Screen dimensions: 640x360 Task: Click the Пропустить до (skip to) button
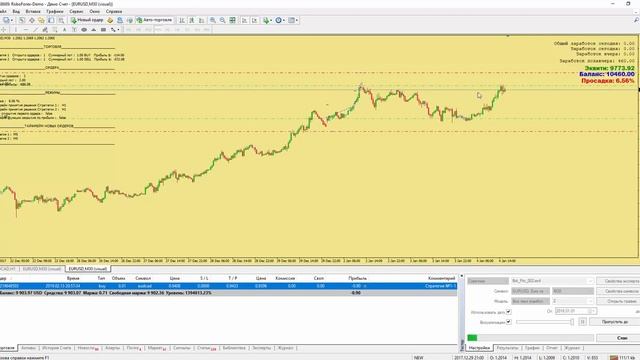[615, 322]
